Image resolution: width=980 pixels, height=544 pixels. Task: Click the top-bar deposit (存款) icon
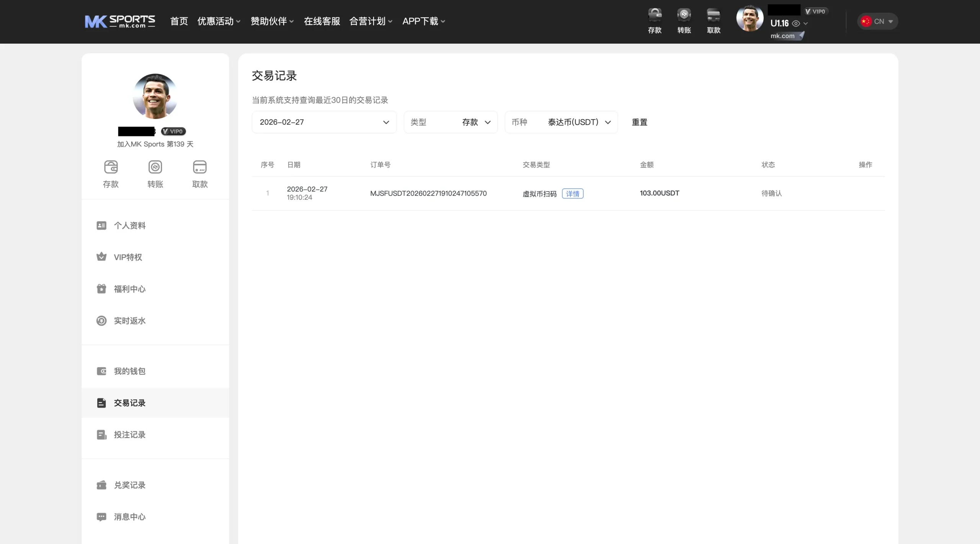click(x=655, y=15)
